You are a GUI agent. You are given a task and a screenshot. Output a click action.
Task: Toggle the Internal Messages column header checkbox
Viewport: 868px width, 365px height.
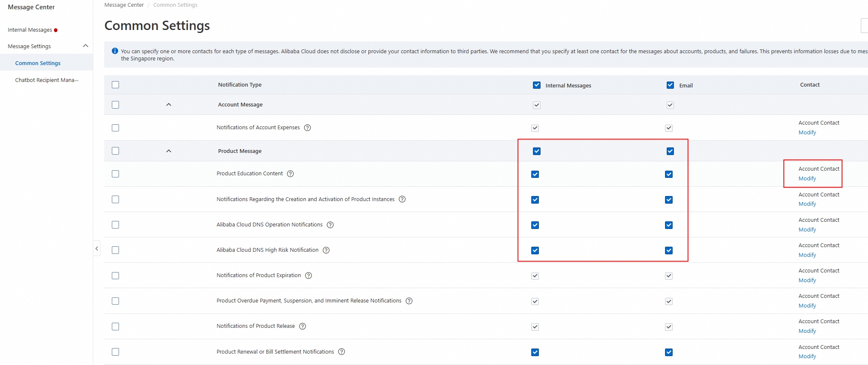coord(537,85)
